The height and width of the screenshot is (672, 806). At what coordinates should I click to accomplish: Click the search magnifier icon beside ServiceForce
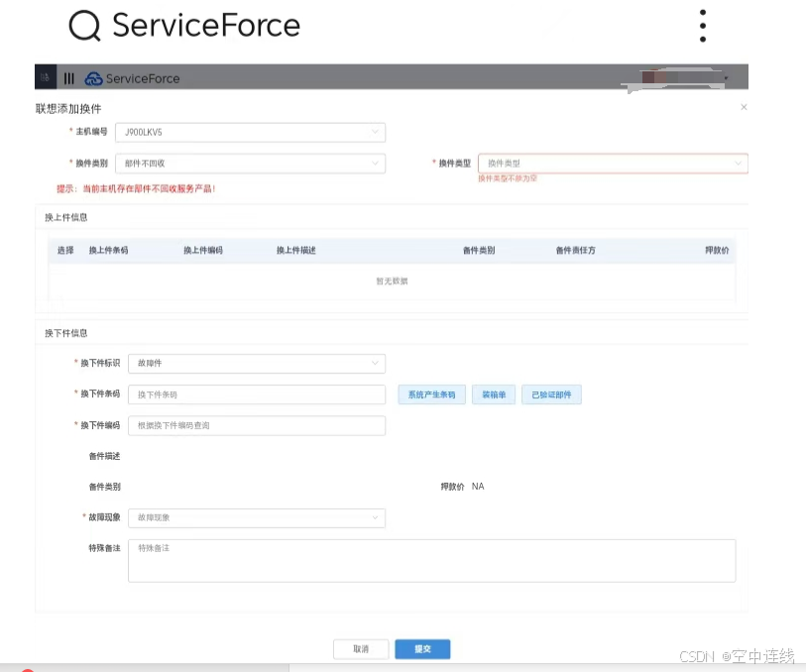click(x=85, y=26)
